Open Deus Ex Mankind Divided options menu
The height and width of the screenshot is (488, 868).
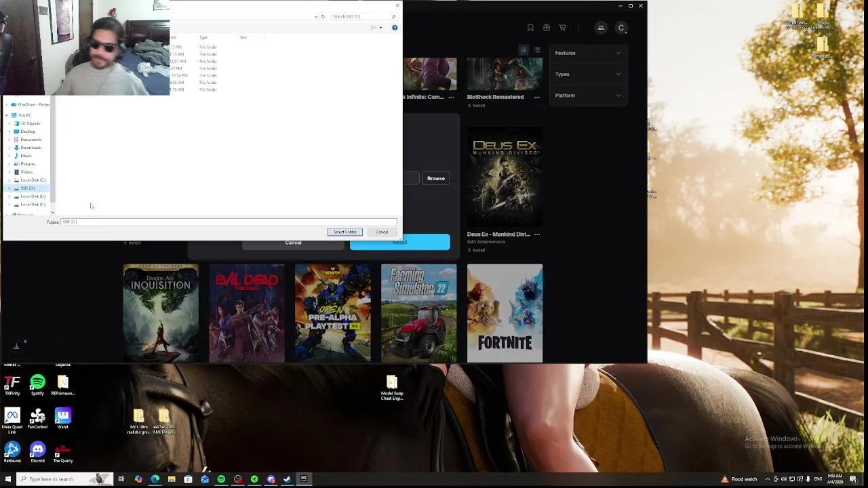[x=537, y=235]
